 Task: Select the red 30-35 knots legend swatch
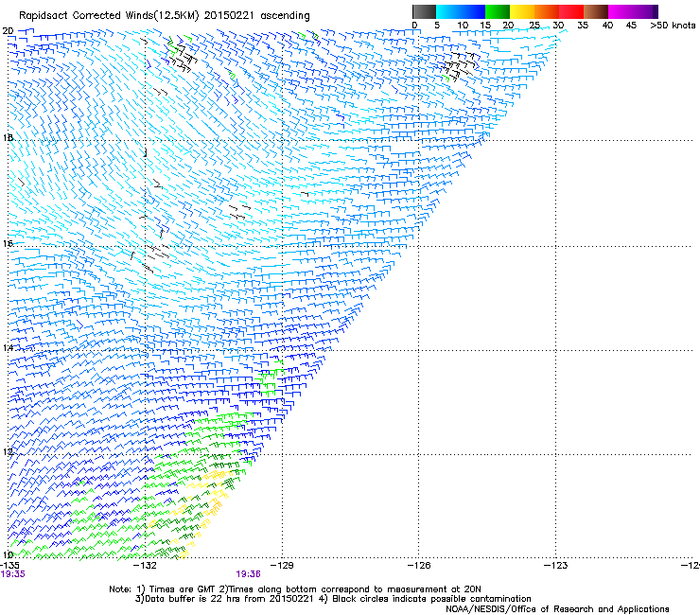click(571, 11)
